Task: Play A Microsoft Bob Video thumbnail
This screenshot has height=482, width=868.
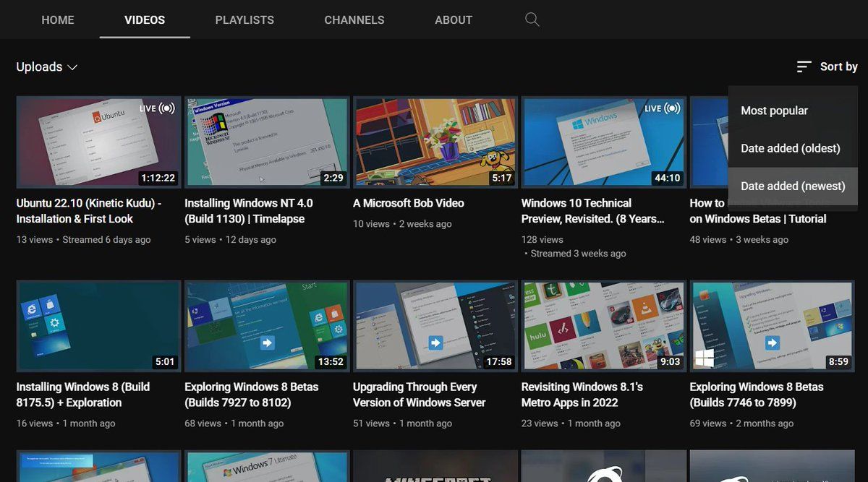Action: (435, 142)
